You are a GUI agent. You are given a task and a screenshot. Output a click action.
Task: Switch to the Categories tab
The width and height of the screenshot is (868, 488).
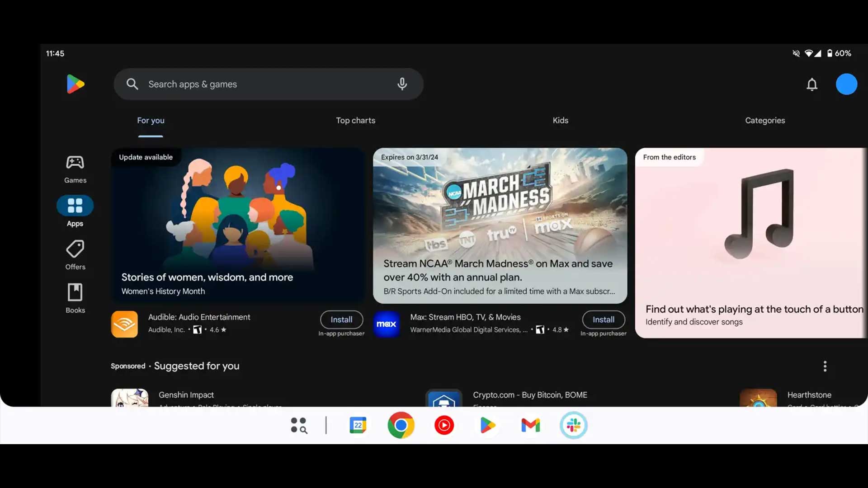(x=765, y=121)
